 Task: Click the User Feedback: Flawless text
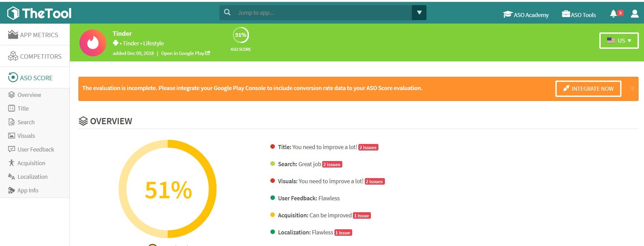click(309, 198)
